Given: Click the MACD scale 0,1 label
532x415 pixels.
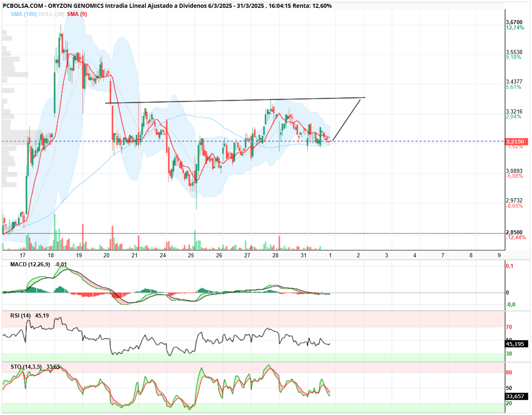Looking at the screenshot, I should pyautogui.click(x=509, y=266).
